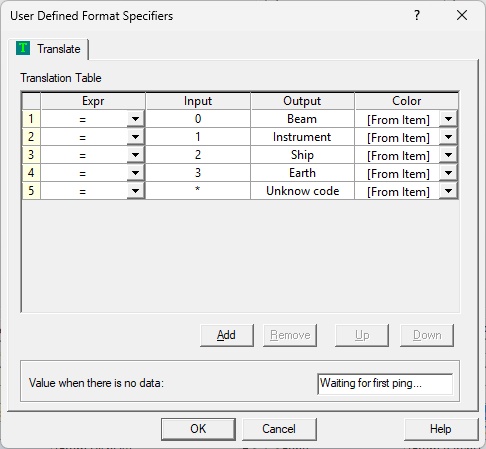Close the User Defined Format Specifiers dialog
Image resolution: width=486 pixels, height=449 pixels.
click(x=462, y=15)
